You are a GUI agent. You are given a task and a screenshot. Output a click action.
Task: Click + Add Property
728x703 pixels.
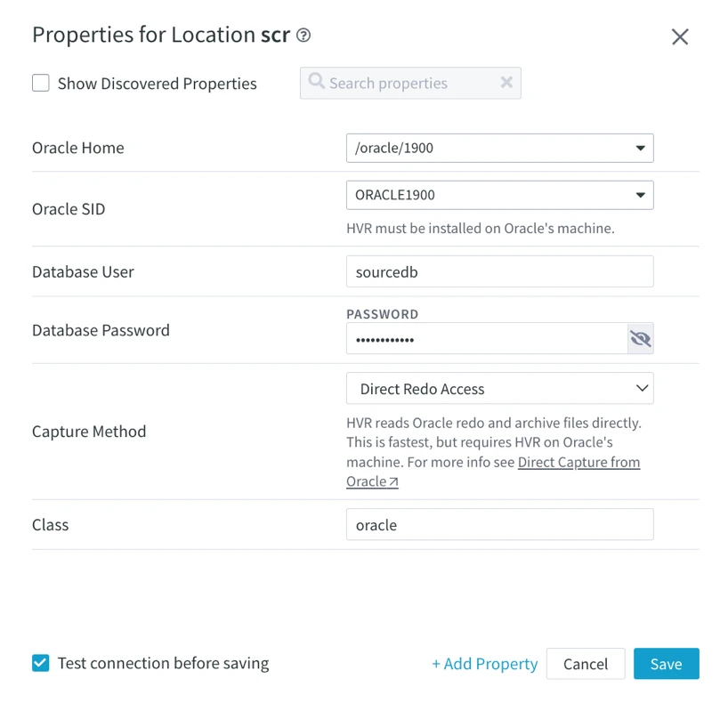[x=484, y=663]
